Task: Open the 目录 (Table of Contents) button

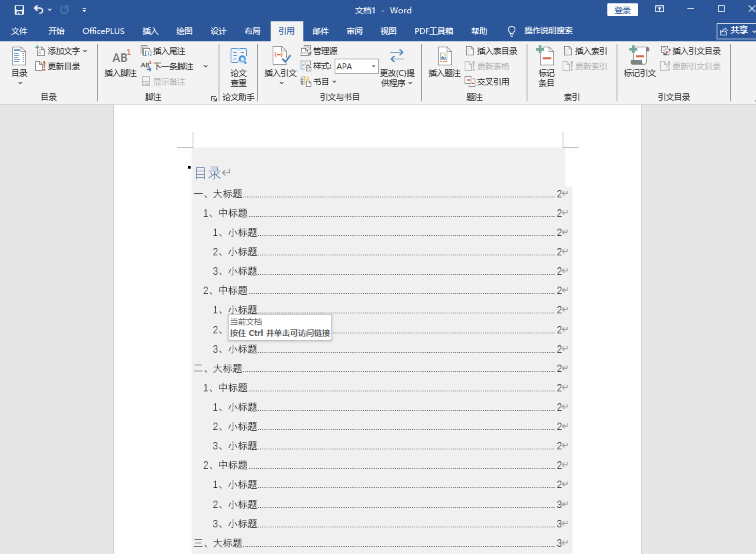Action: coord(19,66)
